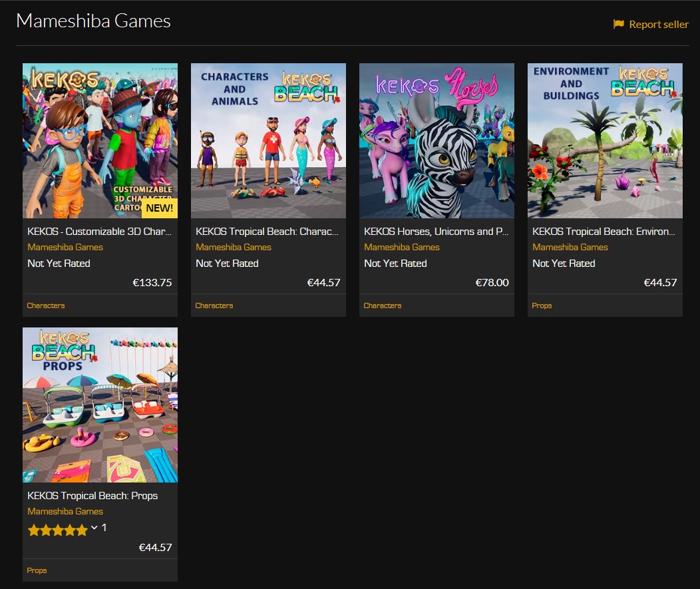Open the KEKOS Tropical Beach: Environment thumbnail
This screenshot has width=700, height=589.
605,140
